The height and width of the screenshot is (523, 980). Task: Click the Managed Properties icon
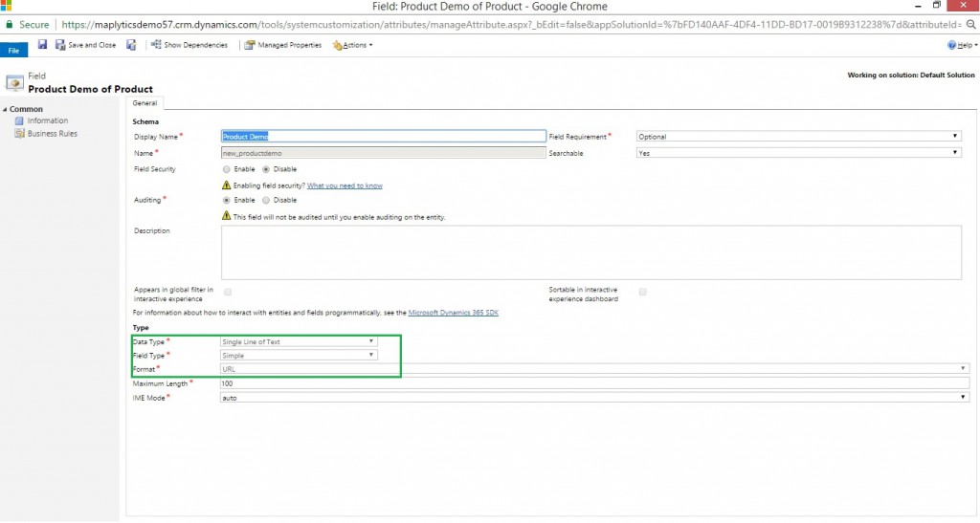pos(250,45)
